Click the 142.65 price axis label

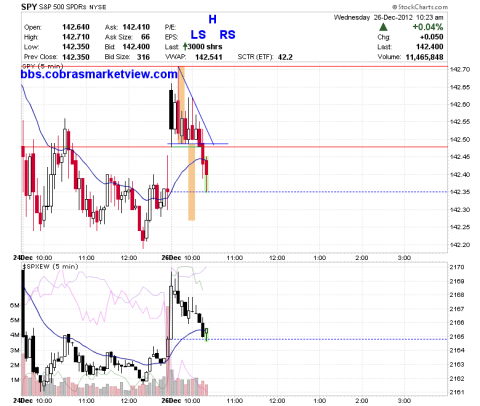click(x=460, y=87)
